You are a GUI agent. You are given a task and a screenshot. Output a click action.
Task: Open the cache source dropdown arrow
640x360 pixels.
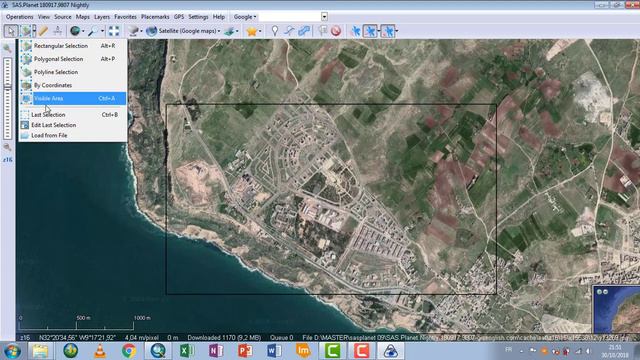pyautogui.click(x=141, y=31)
